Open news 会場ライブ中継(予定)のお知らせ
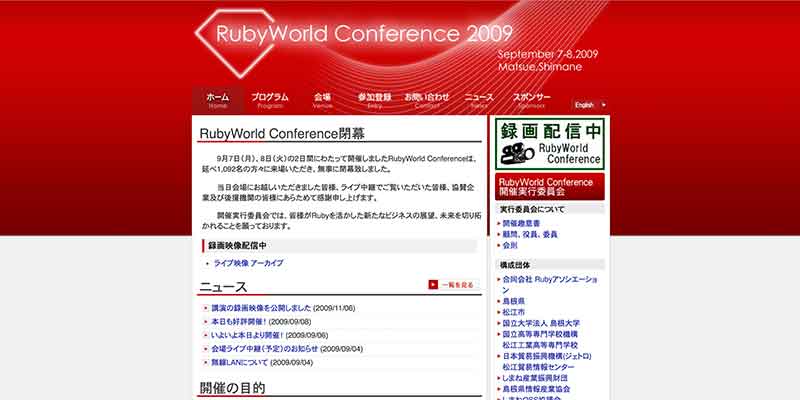This screenshot has width=800, height=400. 264,349
